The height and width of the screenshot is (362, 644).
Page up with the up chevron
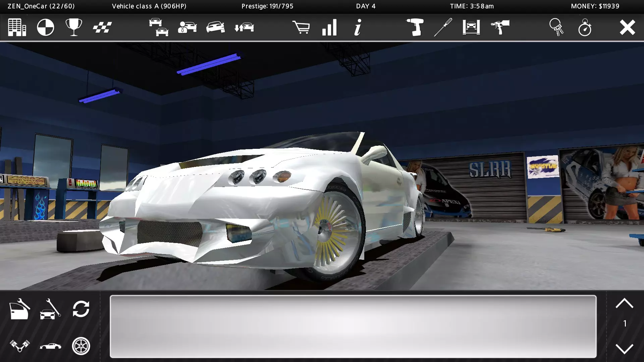point(624,304)
